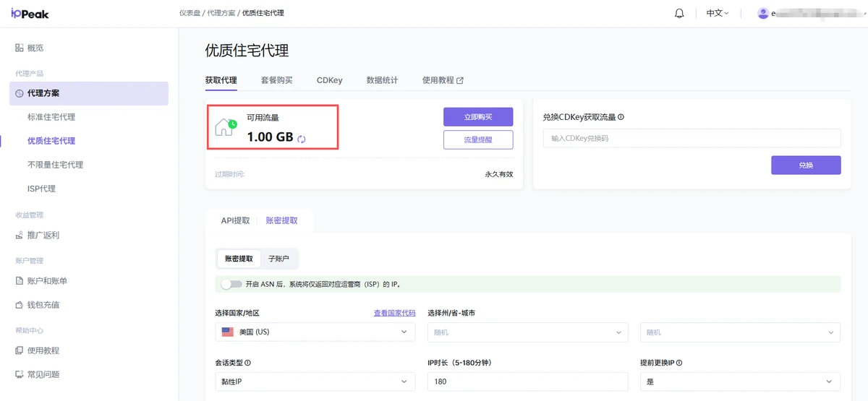The image size is (868, 401).
Task: Click the external link icon beside 使用教程 tab
Action: click(460, 80)
